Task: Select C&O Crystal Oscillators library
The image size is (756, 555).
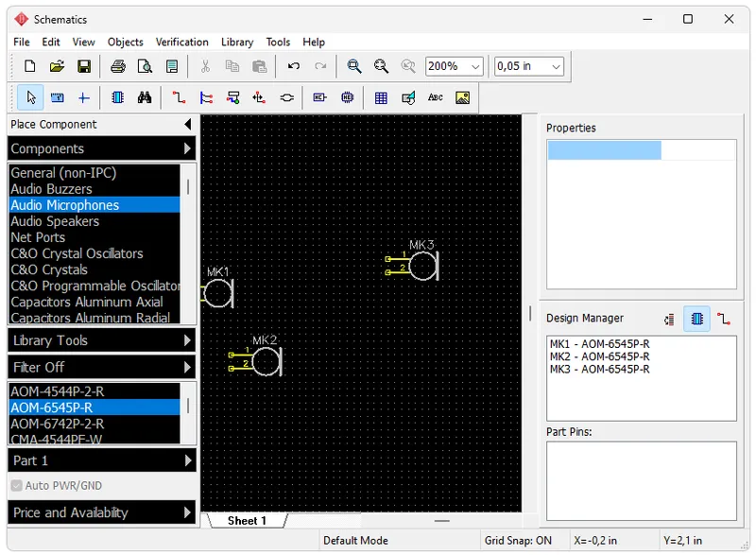Action: click(94, 253)
